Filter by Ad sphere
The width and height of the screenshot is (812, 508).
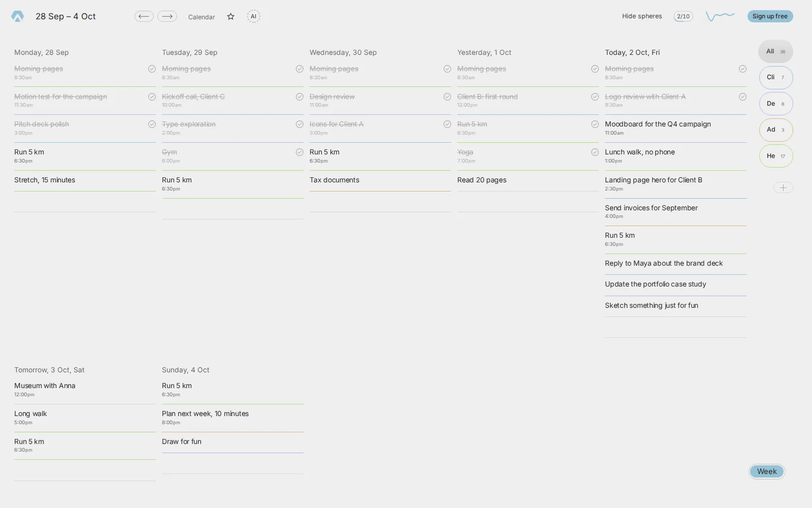click(x=775, y=130)
